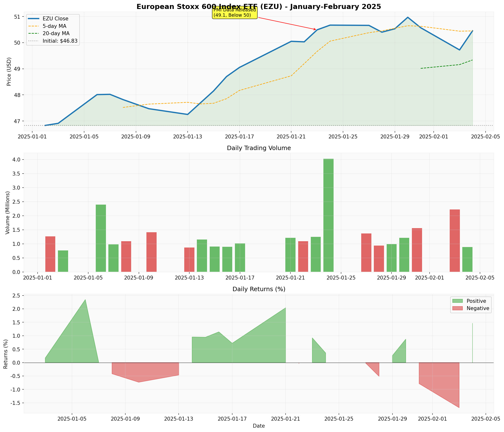Click the Date x-axis label
Viewport: 504px width, 432px height.
[259, 426]
